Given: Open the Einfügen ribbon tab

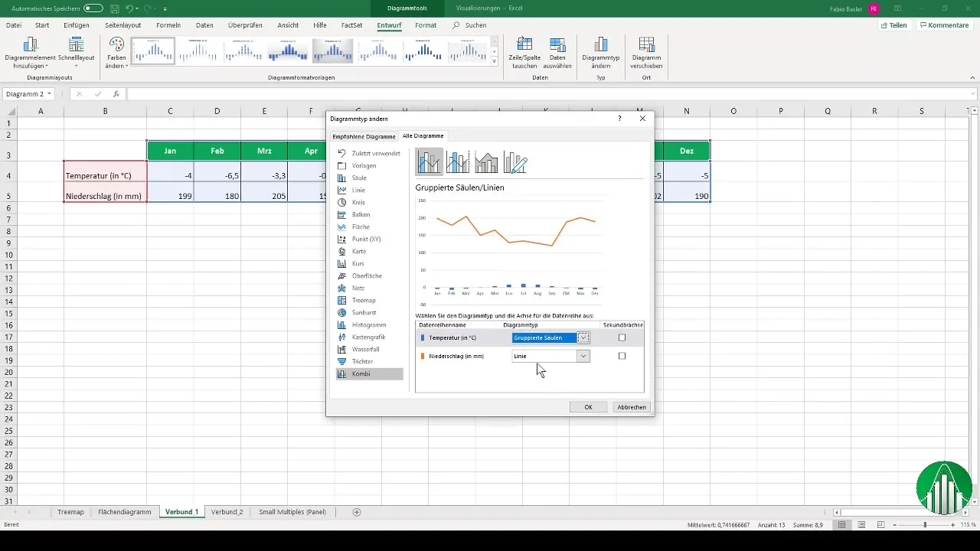Looking at the screenshot, I should (x=76, y=25).
